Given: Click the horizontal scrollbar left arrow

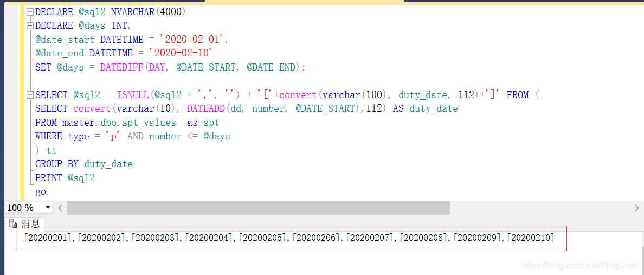Looking at the screenshot, I should pos(60,208).
